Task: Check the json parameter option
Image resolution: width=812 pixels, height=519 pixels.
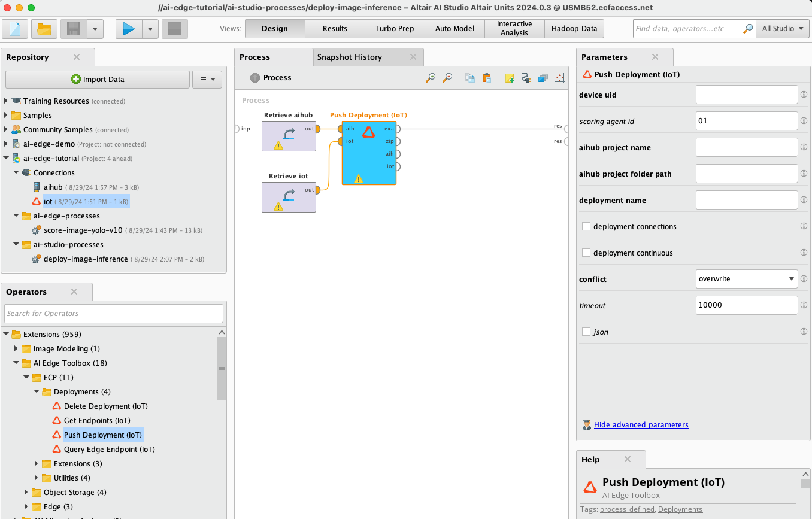Action: [586, 331]
